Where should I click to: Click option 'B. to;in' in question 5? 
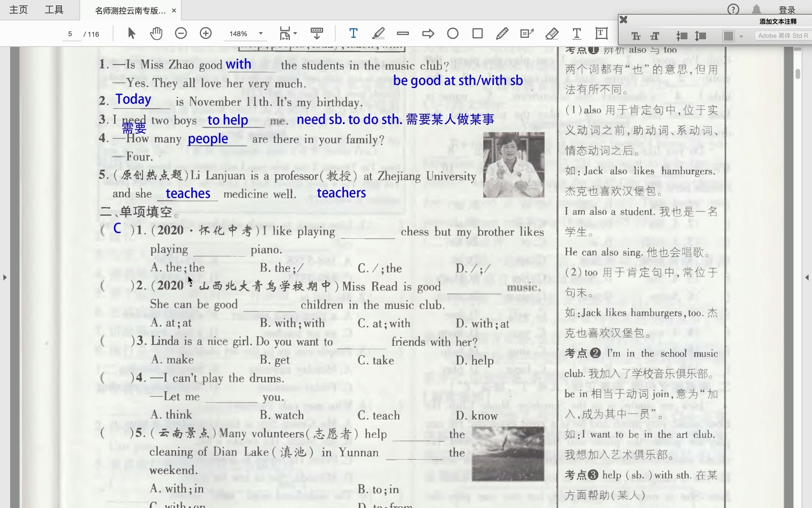(x=378, y=490)
